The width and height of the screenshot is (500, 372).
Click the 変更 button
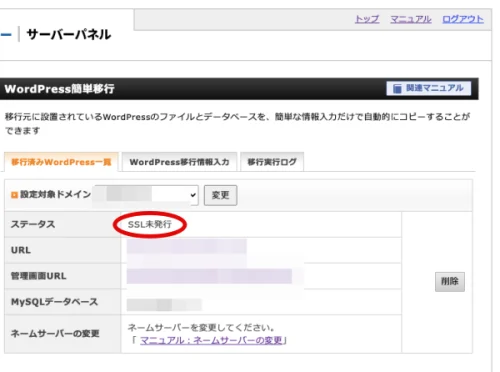point(220,195)
